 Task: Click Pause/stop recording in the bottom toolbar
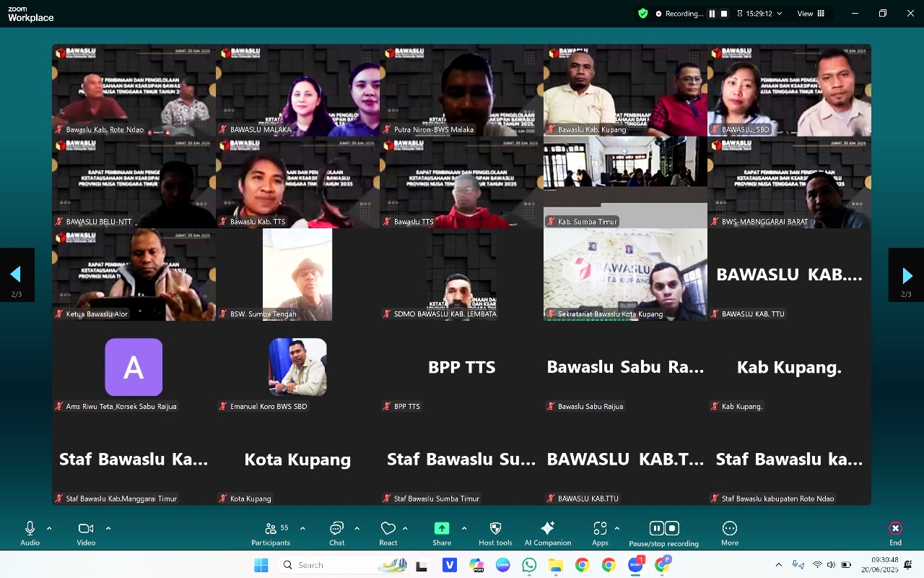(664, 534)
